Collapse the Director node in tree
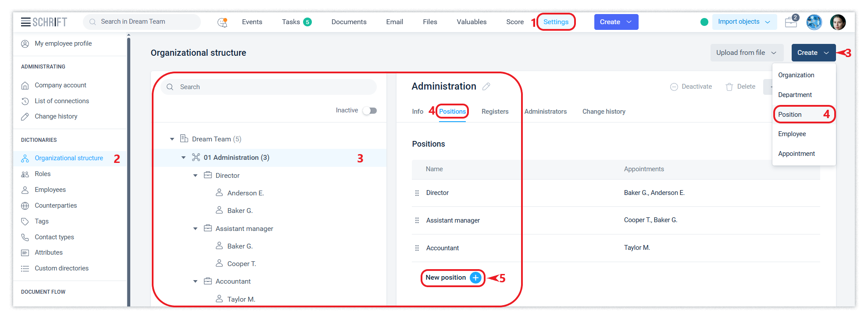This screenshot has height=317, width=868. (195, 176)
